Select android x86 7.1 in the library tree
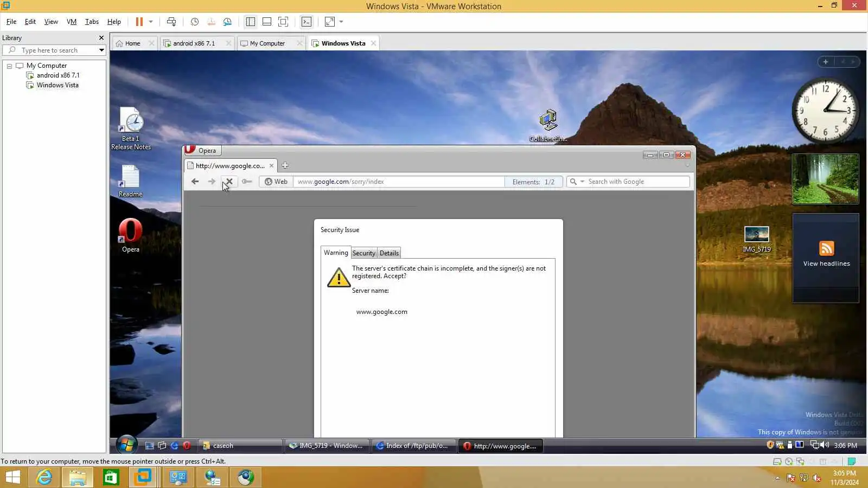The image size is (868, 488). (x=58, y=75)
